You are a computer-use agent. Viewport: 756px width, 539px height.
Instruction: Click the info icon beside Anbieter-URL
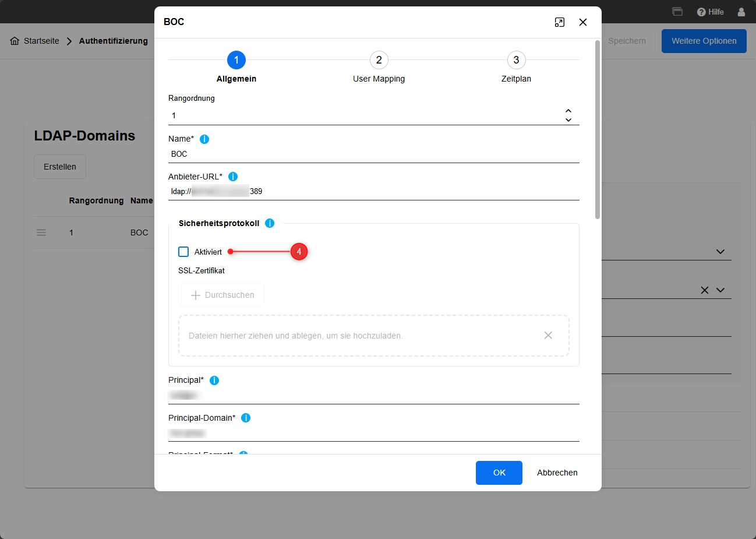233,177
